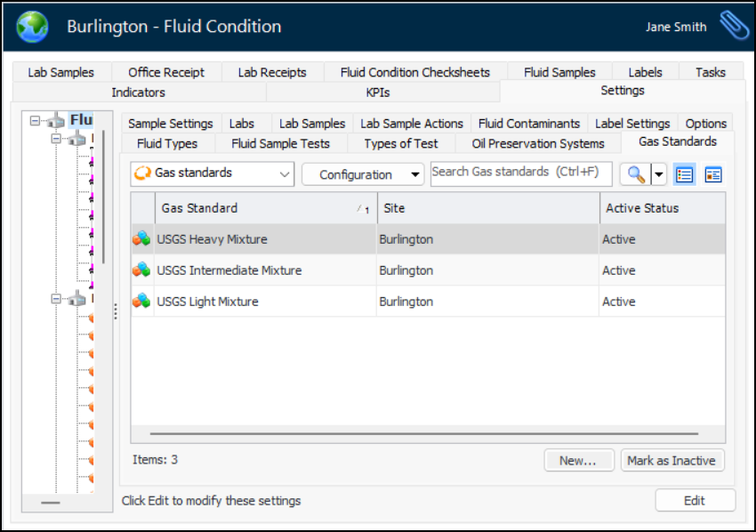Sort by the Site column header
The height and width of the screenshot is (532, 756).
click(x=488, y=208)
